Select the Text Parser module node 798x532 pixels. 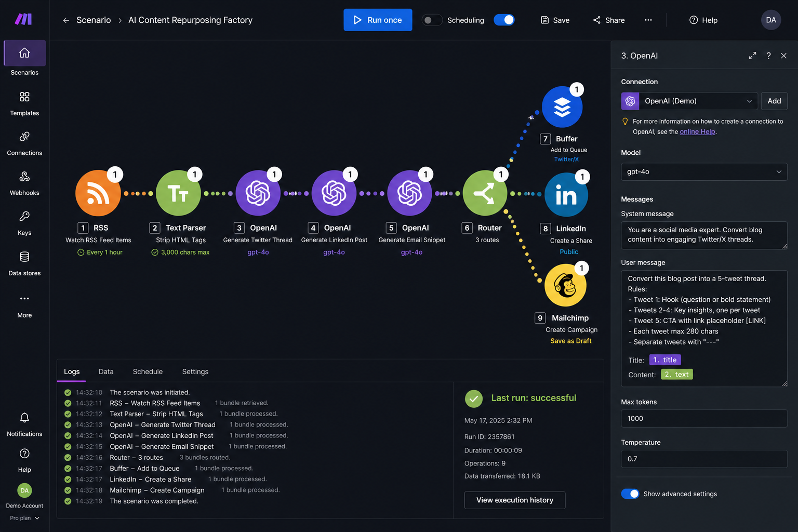coord(178,193)
